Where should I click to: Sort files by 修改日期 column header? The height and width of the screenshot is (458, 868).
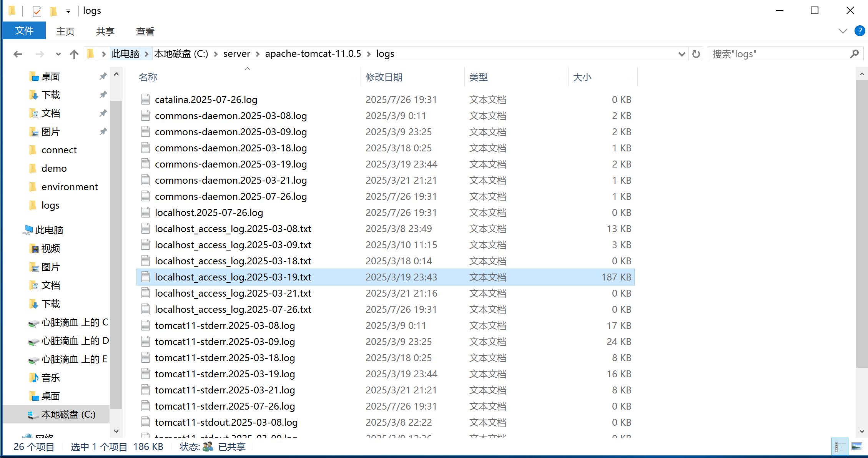(384, 77)
